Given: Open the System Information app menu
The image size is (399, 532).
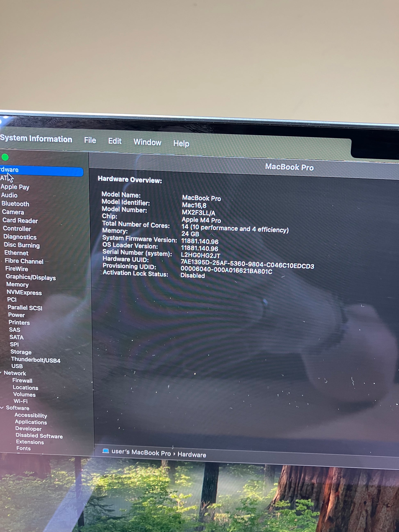Looking at the screenshot, I should [x=36, y=139].
